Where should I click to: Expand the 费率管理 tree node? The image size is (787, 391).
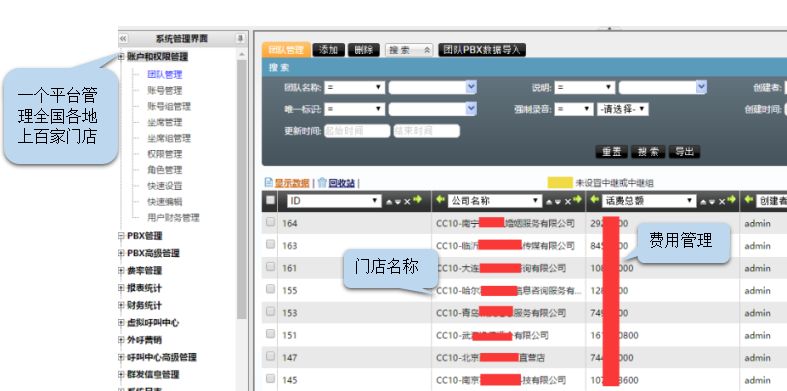pyautogui.click(x=121, y=271)
